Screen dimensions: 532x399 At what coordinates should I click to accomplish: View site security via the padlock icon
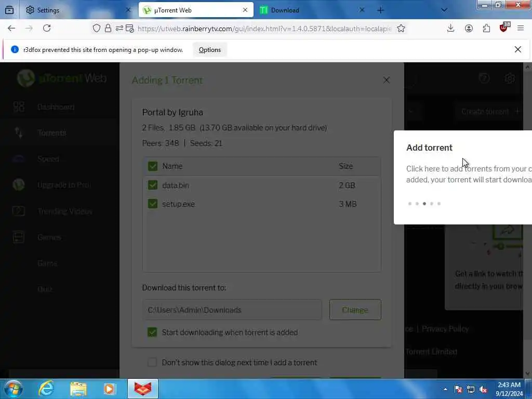click(108, 29)
